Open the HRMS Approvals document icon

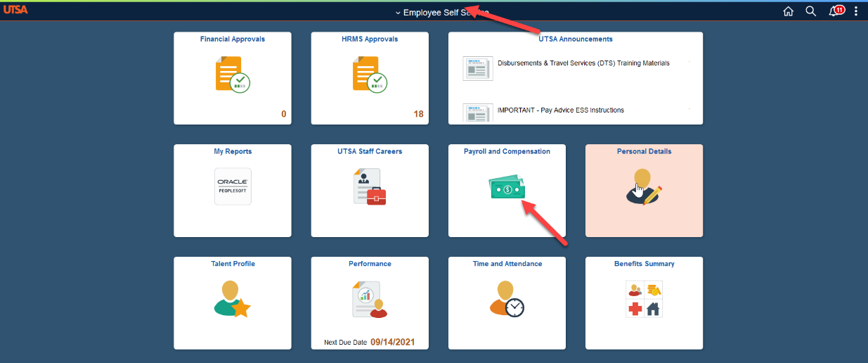point(370,75)
